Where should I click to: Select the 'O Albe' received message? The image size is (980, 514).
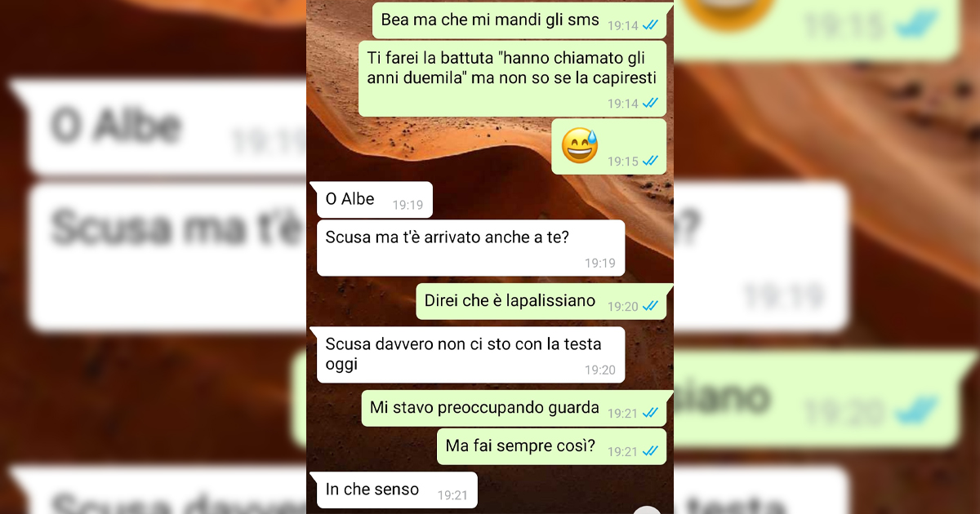click(x=375, y=200)
